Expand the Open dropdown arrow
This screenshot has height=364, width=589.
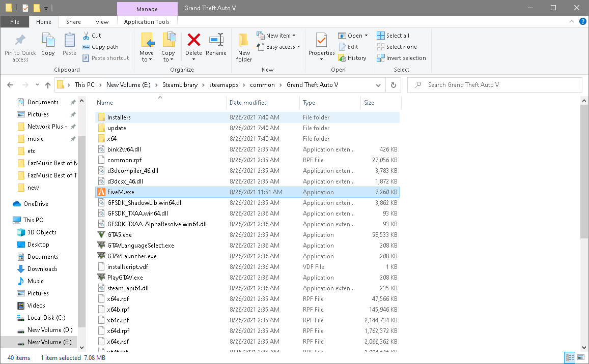[366, 36]
